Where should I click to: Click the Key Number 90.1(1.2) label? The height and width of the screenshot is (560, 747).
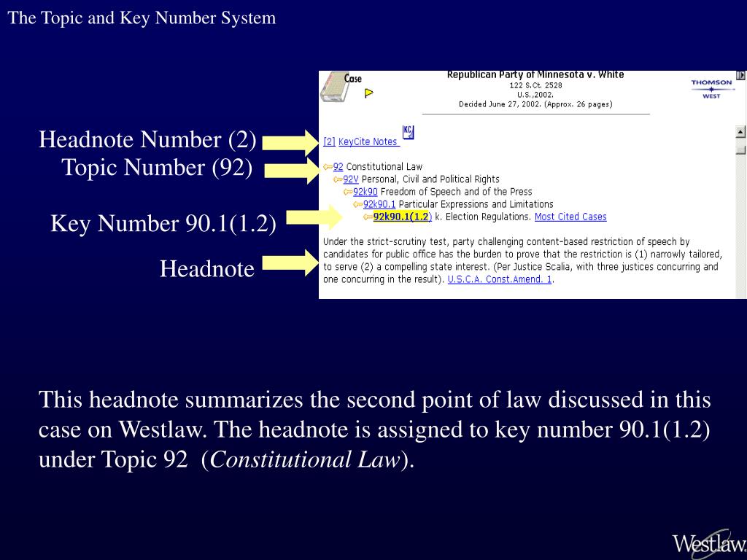pyautogui.click(x=163, y=223)
